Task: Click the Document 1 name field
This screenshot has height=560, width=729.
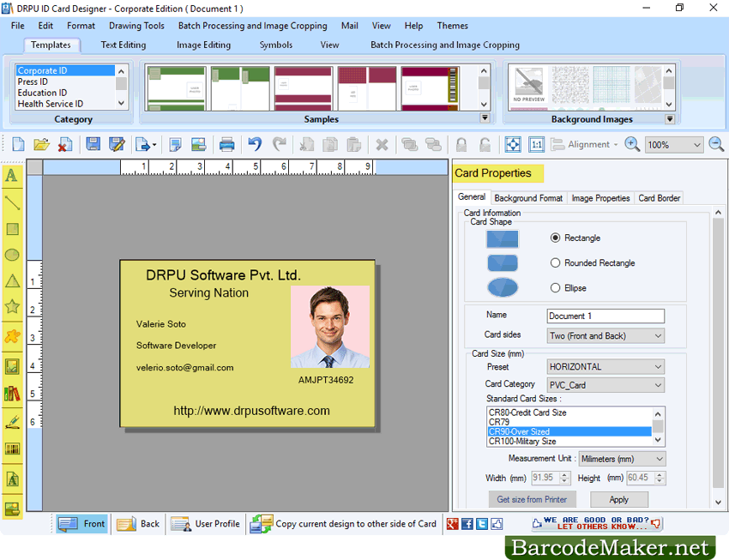Action: tap(605, 316)
